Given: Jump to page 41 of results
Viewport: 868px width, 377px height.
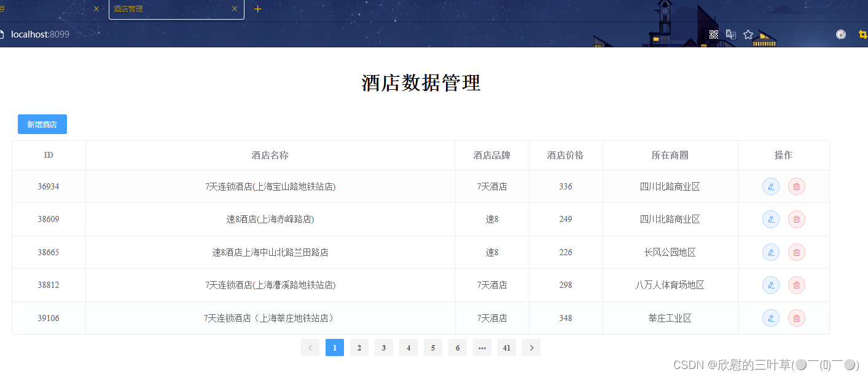Looking at the screenshot, I should point(506,347).
